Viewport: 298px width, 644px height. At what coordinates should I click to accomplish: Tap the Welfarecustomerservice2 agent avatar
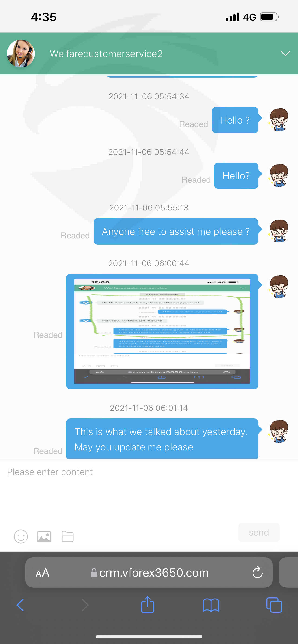(x=21, y=54)
